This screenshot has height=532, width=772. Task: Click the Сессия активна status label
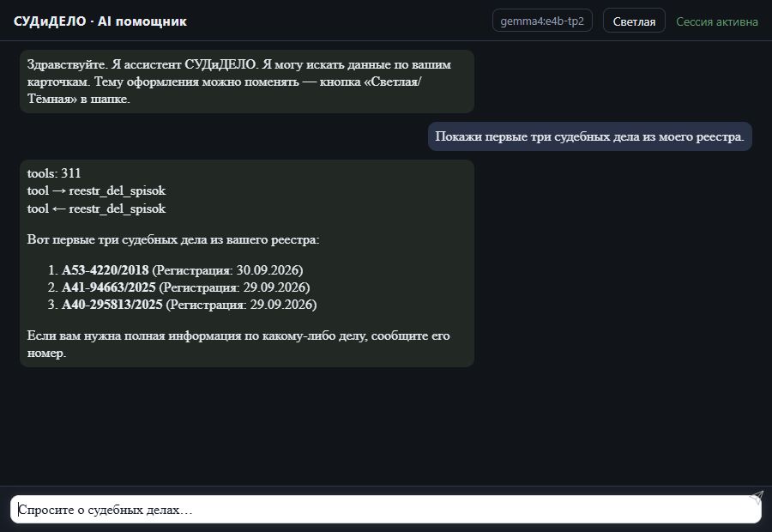coord(717,21)
